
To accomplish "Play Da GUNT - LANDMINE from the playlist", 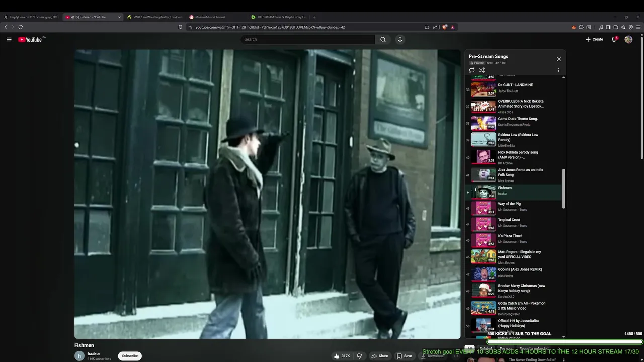I will 514,88.
